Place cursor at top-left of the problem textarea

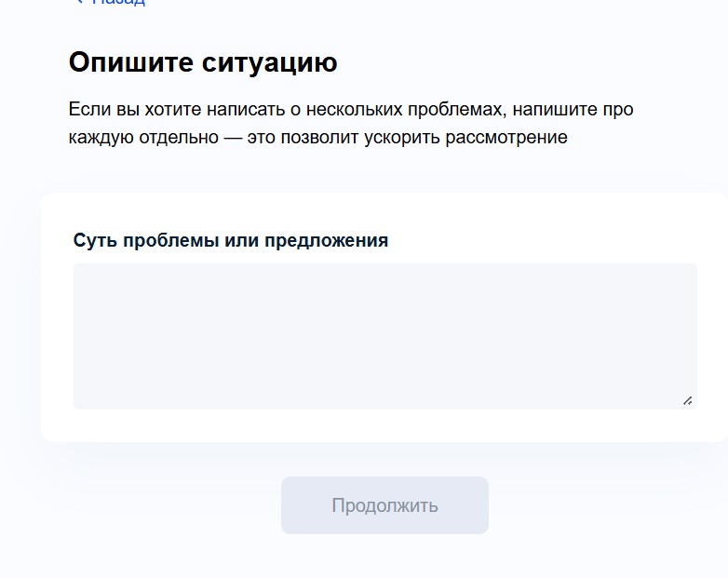coord(83,274)
